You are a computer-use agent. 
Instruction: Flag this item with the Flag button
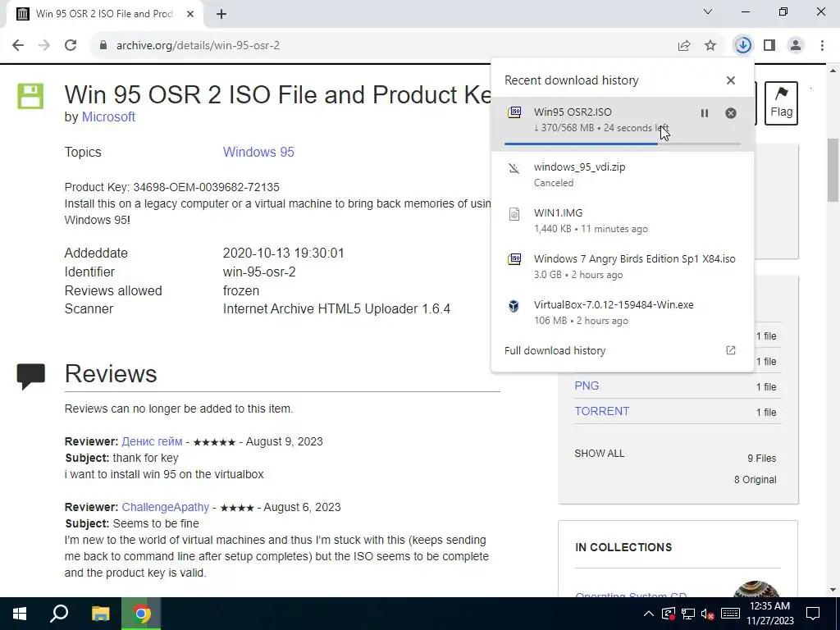pyautogui.click(x=781, y=103)
